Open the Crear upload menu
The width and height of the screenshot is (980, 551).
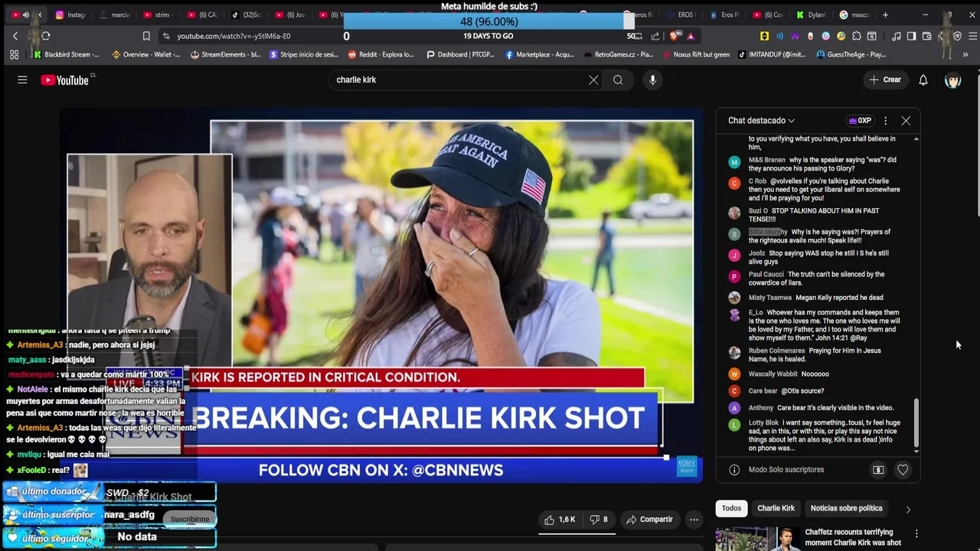click(885, 80)
